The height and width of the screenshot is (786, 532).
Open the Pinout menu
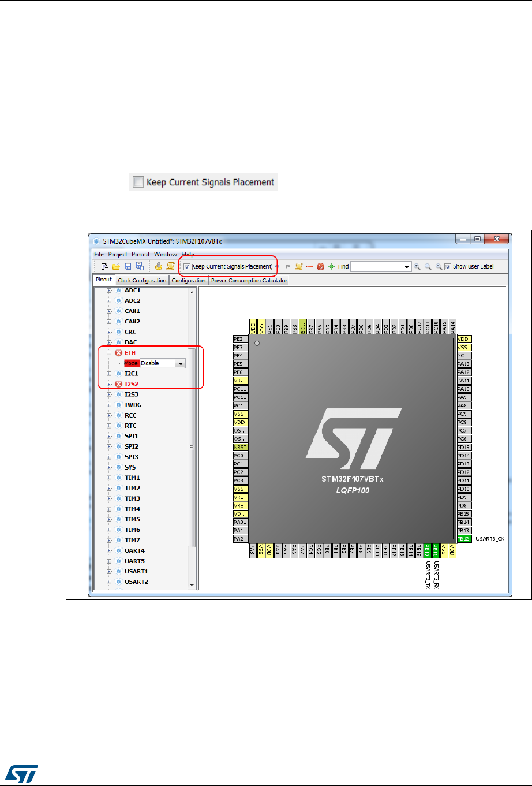click(x=141, y=254)
